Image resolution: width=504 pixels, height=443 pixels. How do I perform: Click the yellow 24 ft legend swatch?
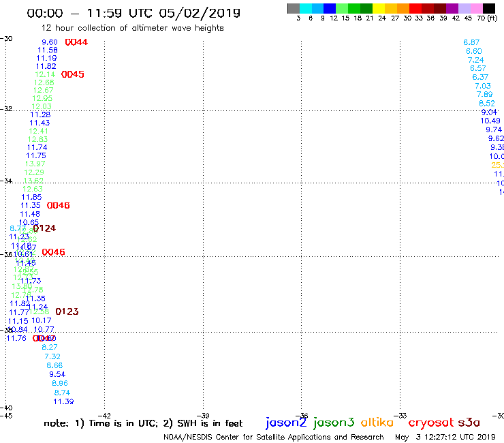click(x=379, y=8)
